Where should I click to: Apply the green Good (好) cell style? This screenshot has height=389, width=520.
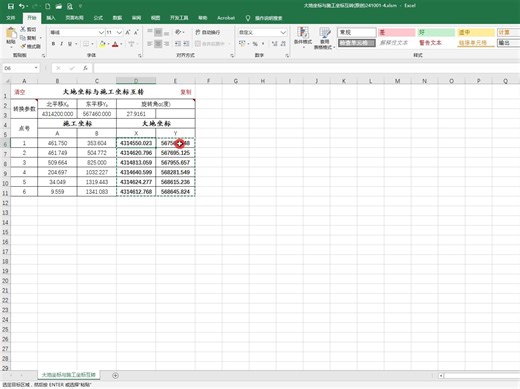point(436,32)
